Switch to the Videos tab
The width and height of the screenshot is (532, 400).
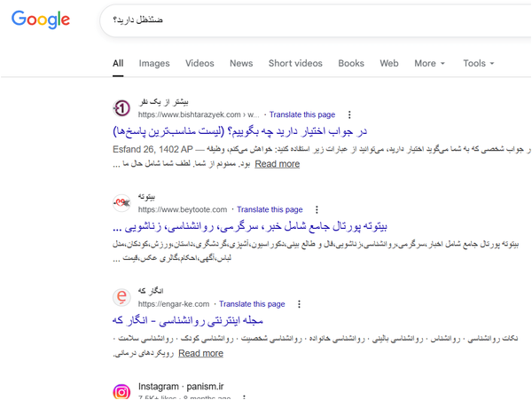click(199, 64)
